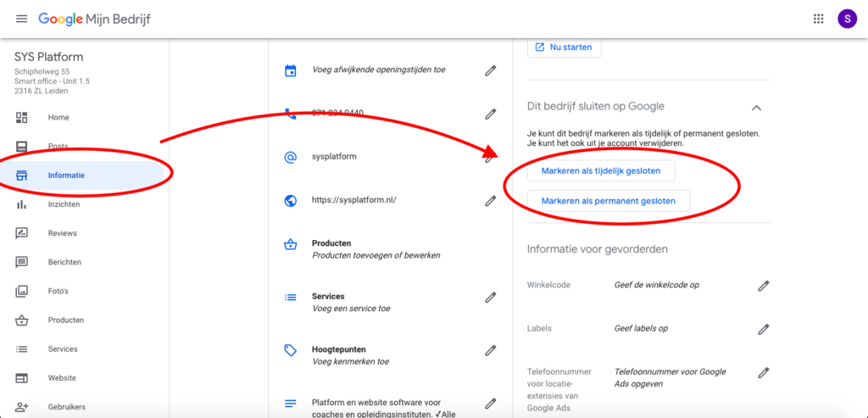Click the Hoogtepunten tag icon
This screenshot has height=418, width=868.
(290, 350)
